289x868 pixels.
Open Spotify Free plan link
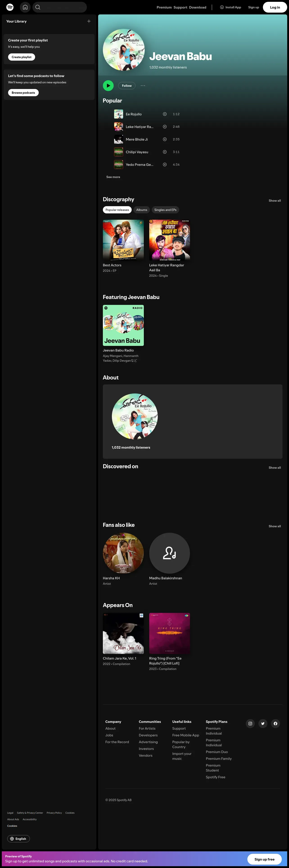(x=216, y=777)
